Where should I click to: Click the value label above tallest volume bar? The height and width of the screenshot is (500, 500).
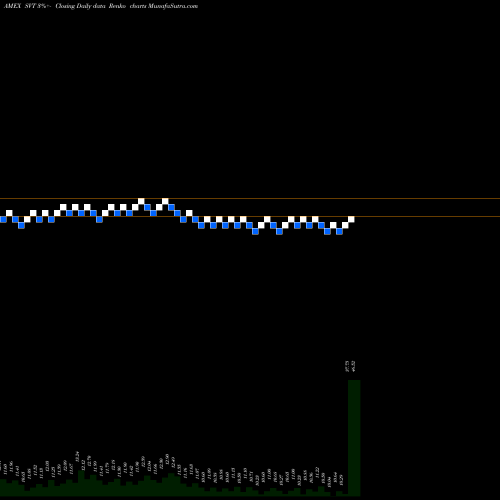click(351, 366)
